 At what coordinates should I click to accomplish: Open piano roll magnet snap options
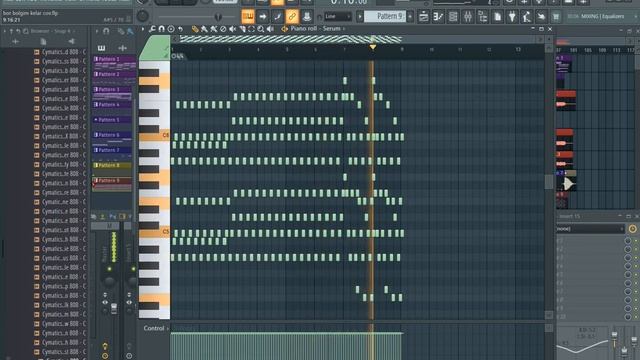(161, 29)
